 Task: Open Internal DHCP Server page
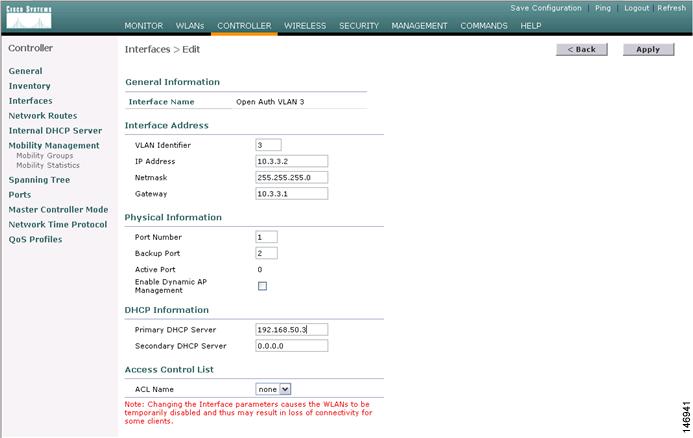coord(55,131)
